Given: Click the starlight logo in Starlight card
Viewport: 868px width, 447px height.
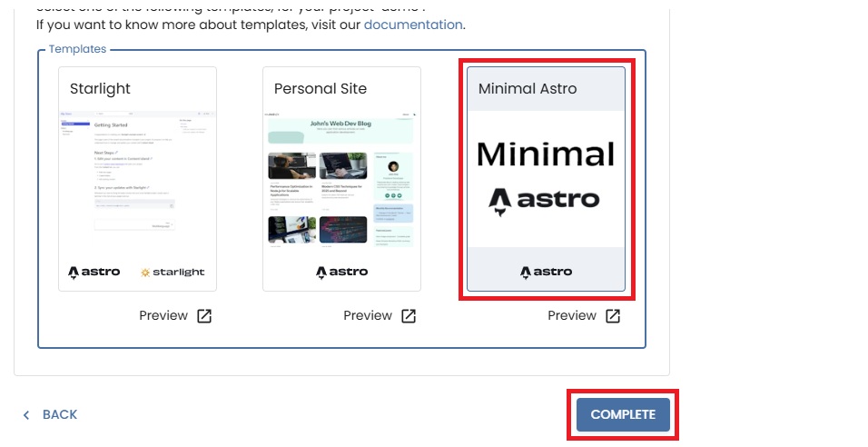Looking at the screenshot, I should click(173, 272).
